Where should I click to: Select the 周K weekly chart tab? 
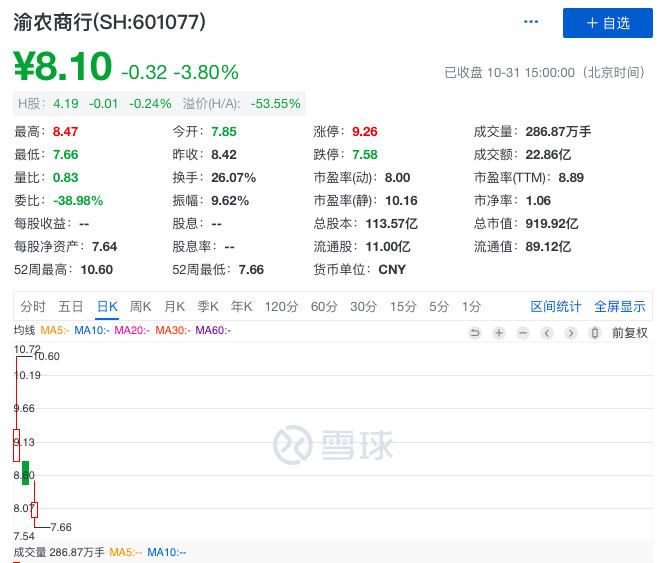pyautogui.click(x=141, y=307)
